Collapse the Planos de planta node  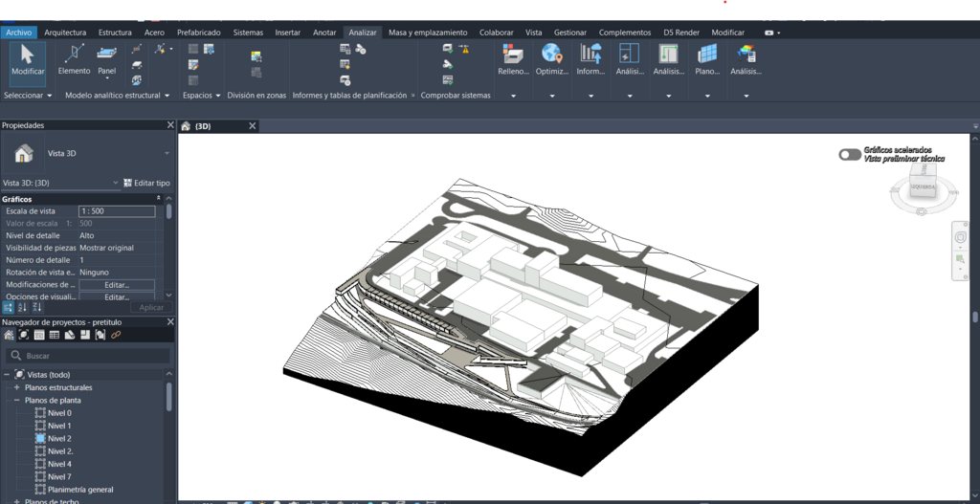(16, 401)
